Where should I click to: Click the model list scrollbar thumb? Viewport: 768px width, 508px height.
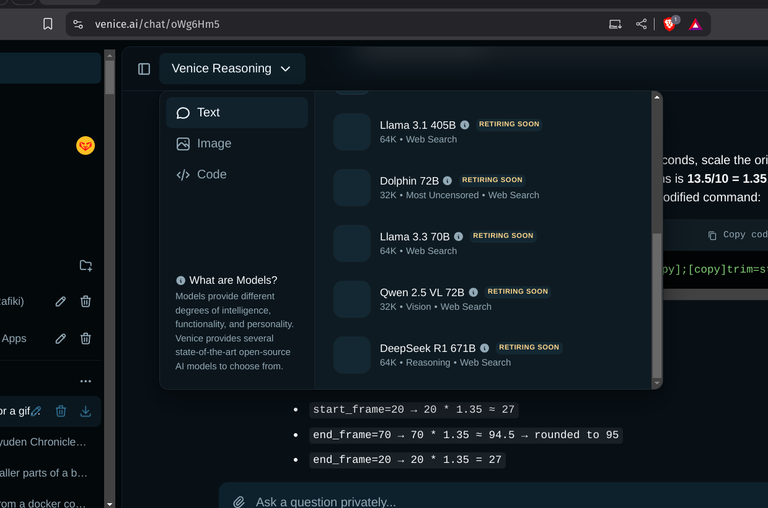657,306
